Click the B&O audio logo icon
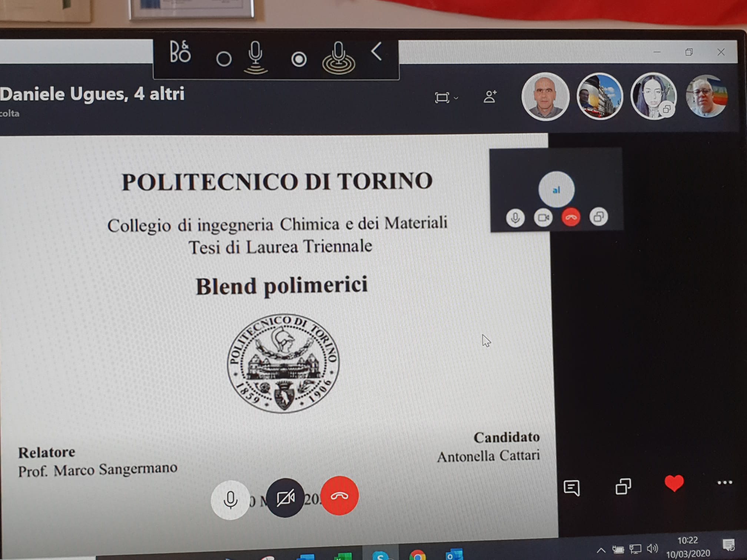 (x=180, y=51)
